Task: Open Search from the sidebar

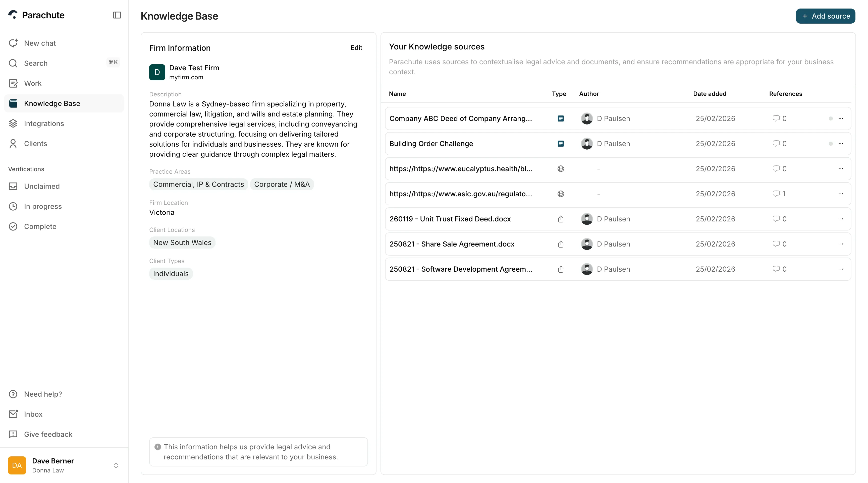Action: [x=36, y=63]
